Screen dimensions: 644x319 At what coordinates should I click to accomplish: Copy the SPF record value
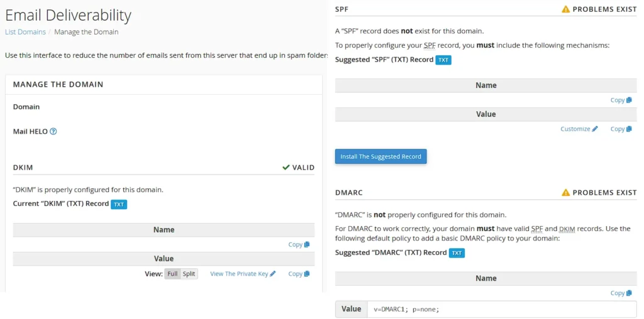pos(621,129)
